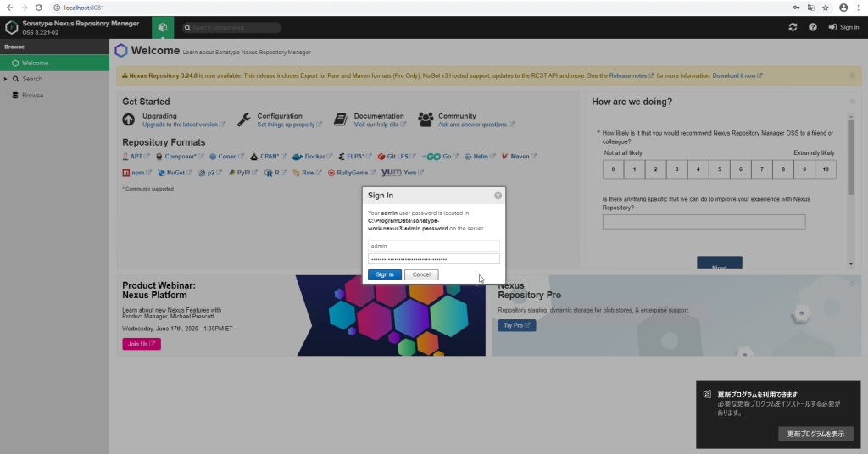
Task: Click the survey feedback text field
Action: [704, 222]
